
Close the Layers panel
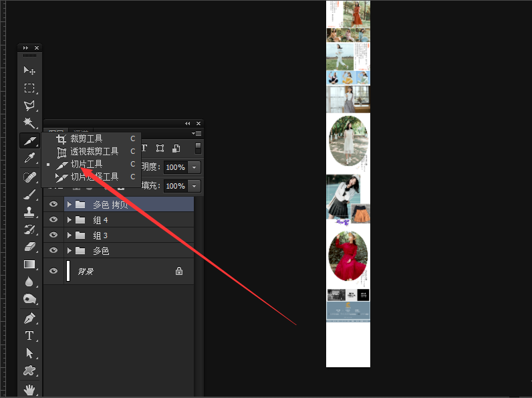point(198,123)
